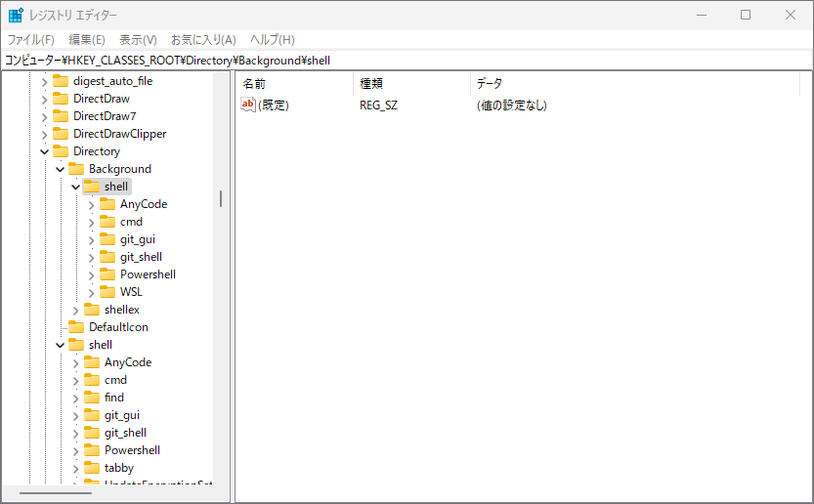Open the 編集(E) menu
This screenshot has height=504, width=814.
click(x=87, y=40)
